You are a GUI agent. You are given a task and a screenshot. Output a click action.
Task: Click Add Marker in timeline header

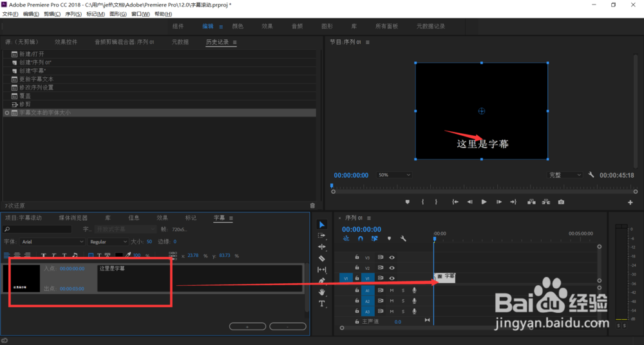coord(389,238)
